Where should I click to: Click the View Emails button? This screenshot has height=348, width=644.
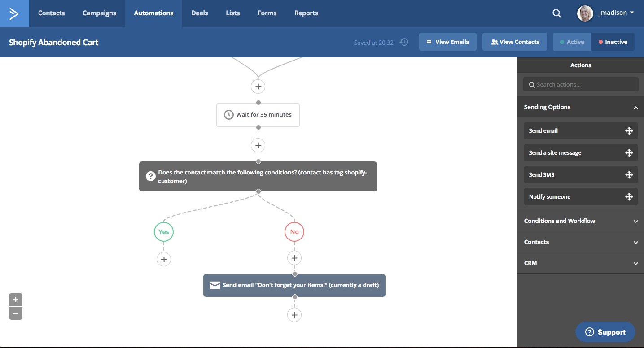click(x=447, y=42)
